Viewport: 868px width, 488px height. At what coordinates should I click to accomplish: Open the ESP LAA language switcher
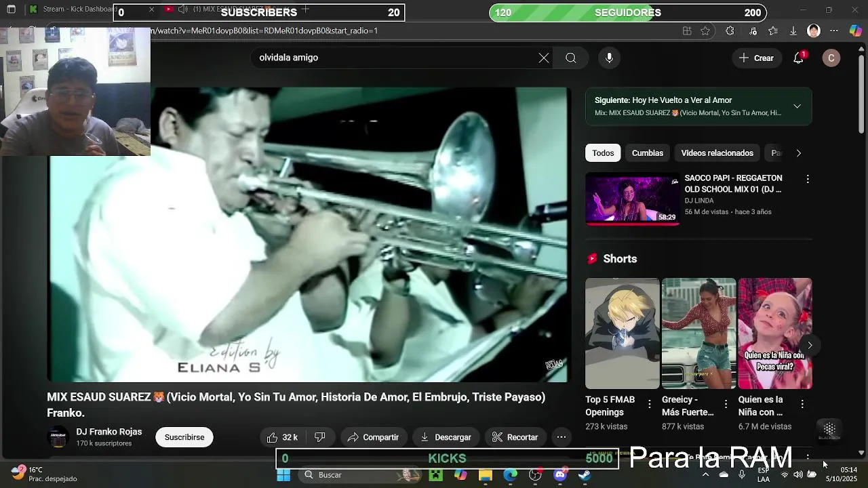coord(764,474)
